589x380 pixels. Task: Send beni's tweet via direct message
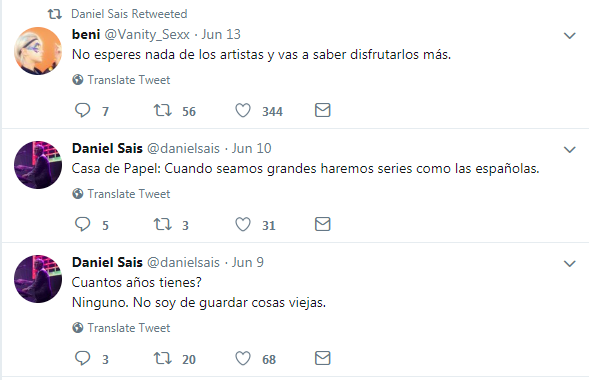[x=322, y=110]
